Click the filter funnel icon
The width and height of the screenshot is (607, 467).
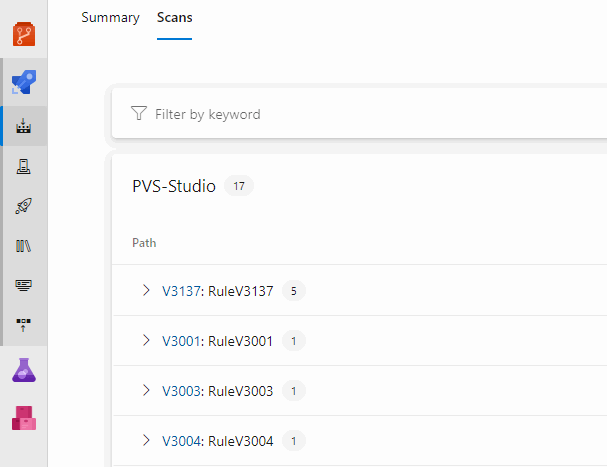(x=139, y=114)
